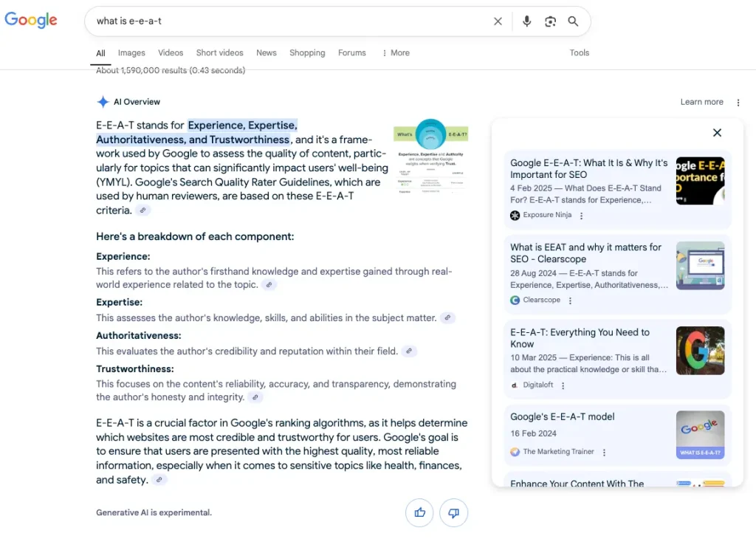Screen dimensions: 756x539
Task: Open 'What is EEAT and why it matters' article
Action: tap(585, 253)
